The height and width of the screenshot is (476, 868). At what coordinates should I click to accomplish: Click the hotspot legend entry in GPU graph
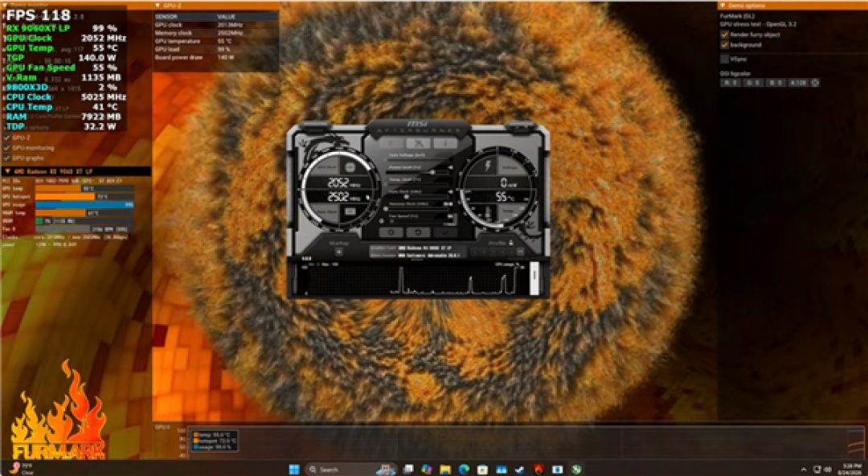[x=215, y=441]
